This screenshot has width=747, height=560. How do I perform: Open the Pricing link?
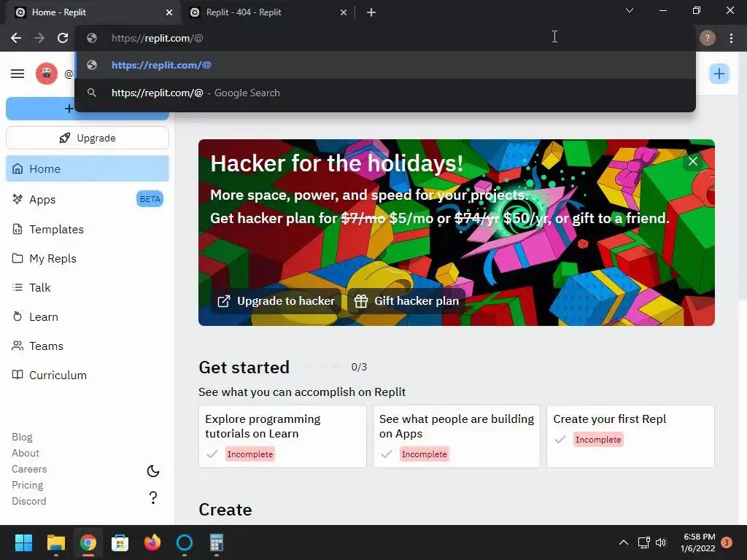point(27,485)
